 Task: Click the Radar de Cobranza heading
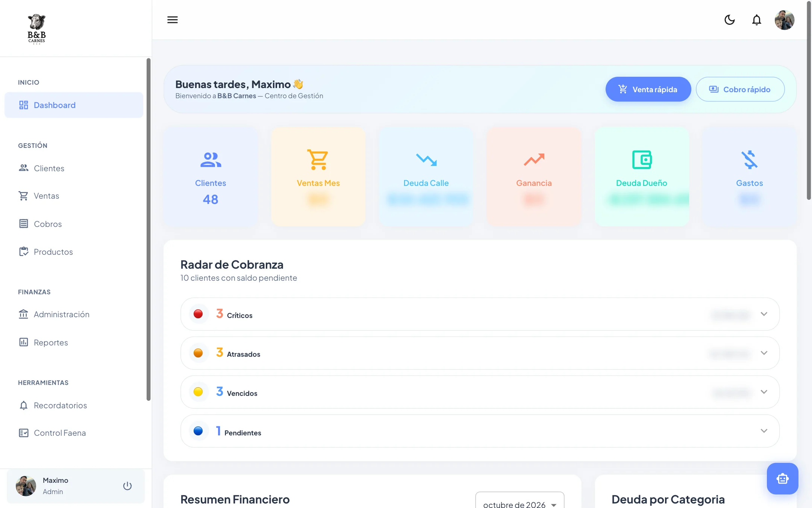(232, 265)
